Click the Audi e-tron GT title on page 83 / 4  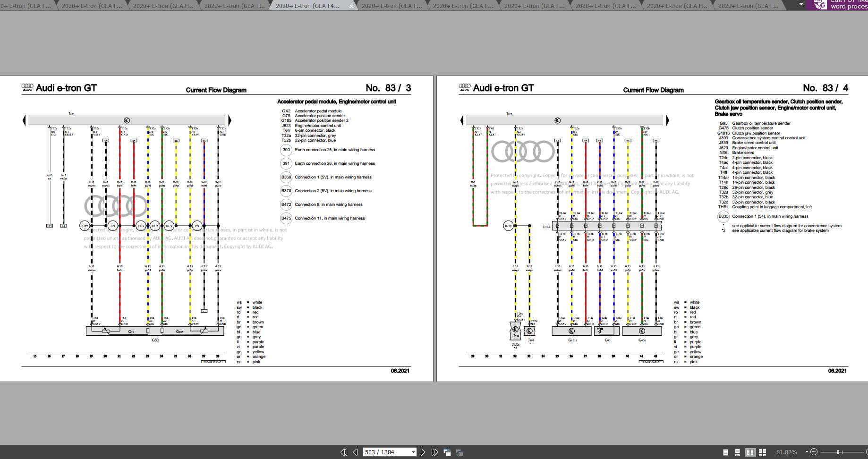coord(503,88)
